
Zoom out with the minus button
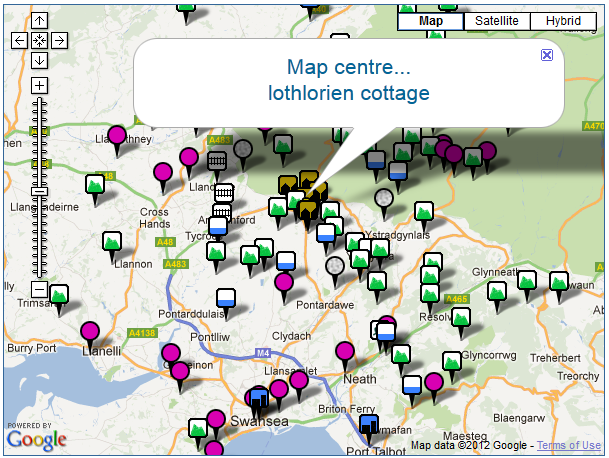pyautogui.click(x=39, y=289)
